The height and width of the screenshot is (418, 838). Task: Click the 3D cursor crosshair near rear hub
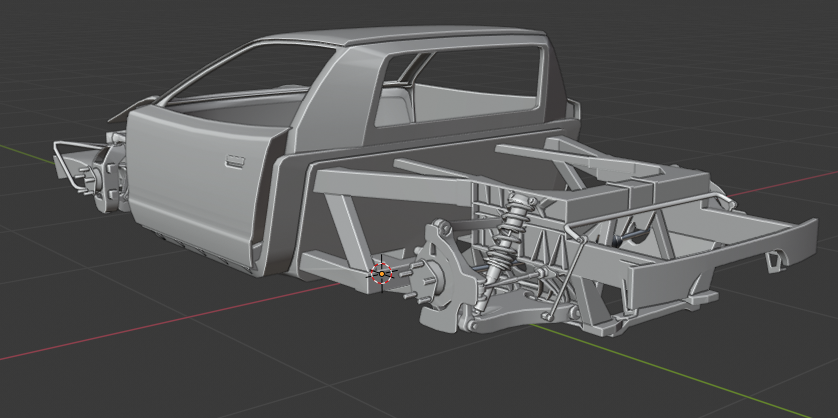pos(382,273)
